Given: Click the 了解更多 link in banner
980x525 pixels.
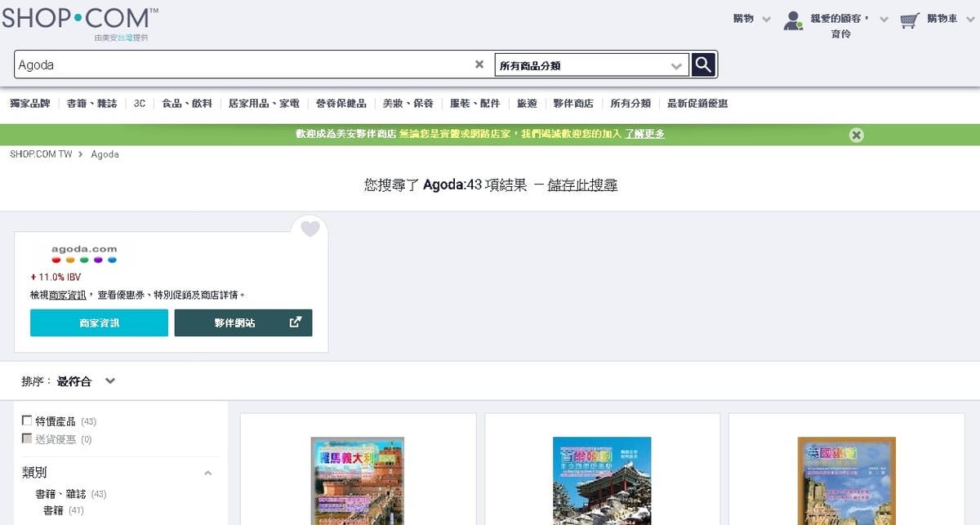Looking at the screenshot, I should [x=645, y=134].
